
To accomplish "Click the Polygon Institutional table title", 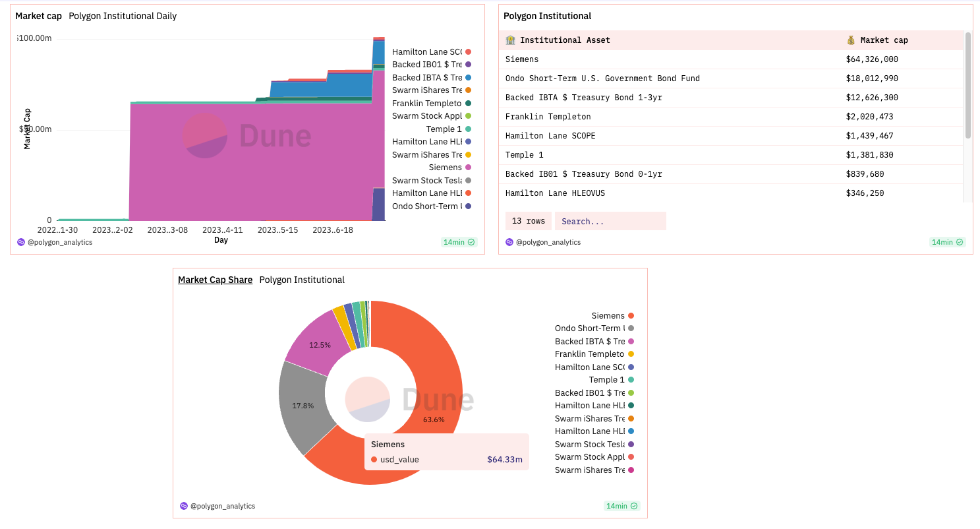I will [548, 16].
